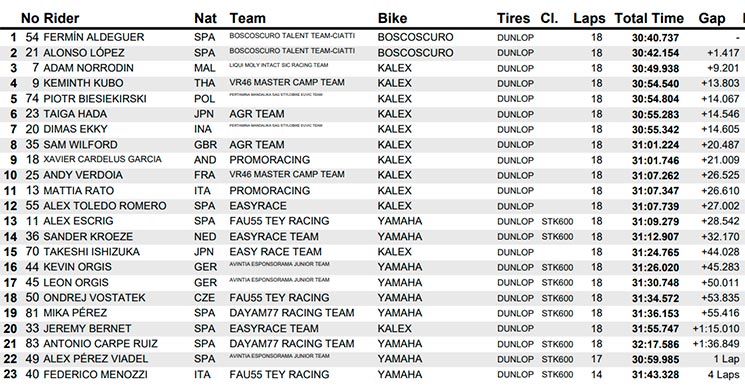
Task: Click VR46 MASTER CAMP TEAM for Kubo
Action: pyautogui.click(x=287, y=83)
